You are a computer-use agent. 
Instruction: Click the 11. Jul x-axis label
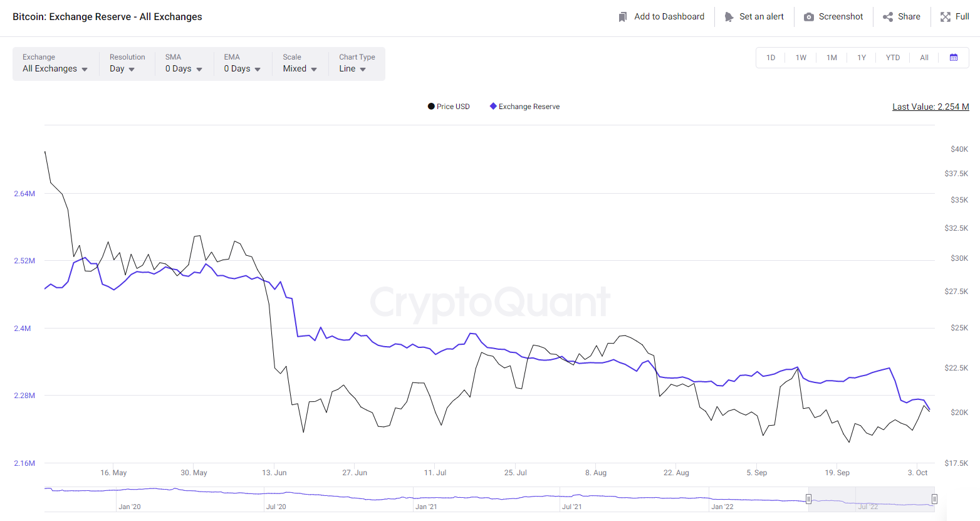(x=435, y=473)
